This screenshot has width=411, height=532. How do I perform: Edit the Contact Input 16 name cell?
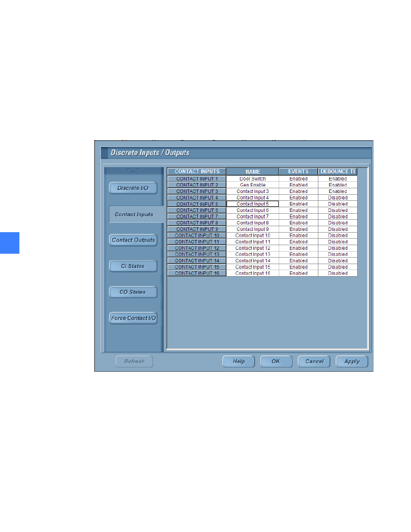click(x=253, y=274)
